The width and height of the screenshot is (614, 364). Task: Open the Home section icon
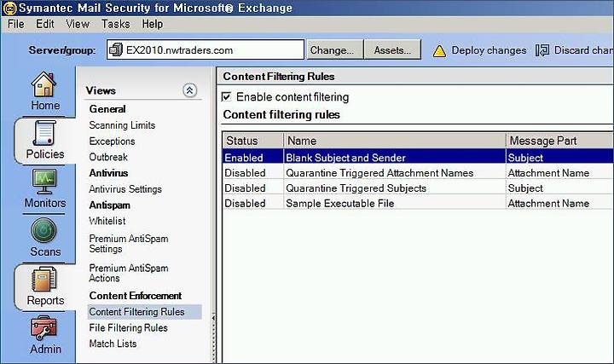(43, 84)
